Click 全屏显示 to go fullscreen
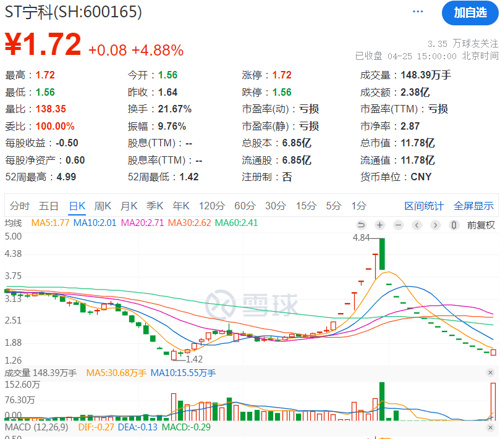This screenshot has width=500, height=439. [x=474, y=206]
